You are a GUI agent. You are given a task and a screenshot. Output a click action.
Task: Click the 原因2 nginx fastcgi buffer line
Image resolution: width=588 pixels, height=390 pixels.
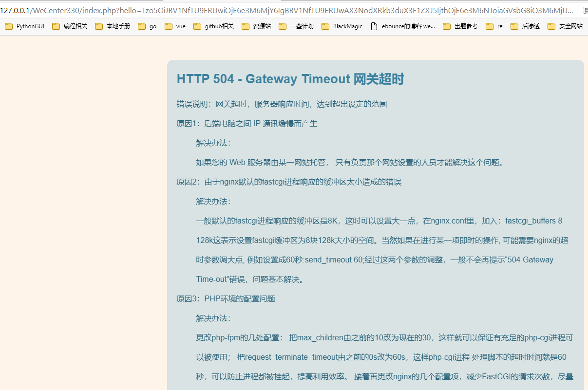[288, 182]
